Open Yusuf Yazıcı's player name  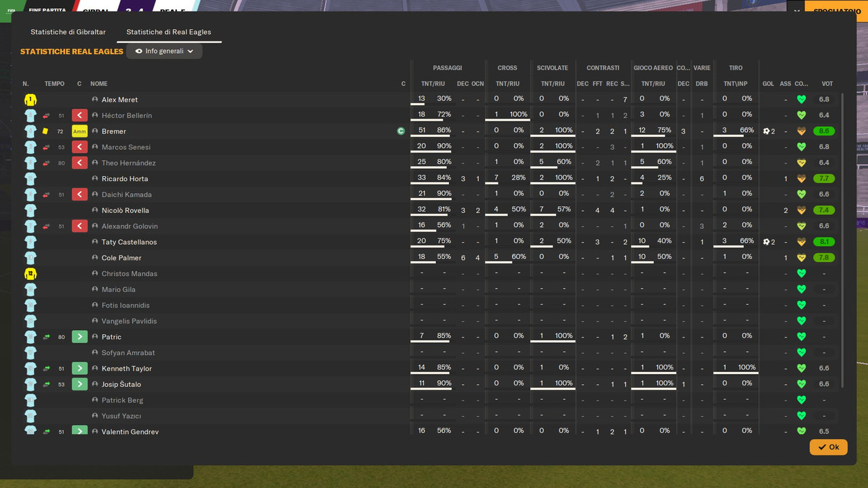click(x=121, y=416)
